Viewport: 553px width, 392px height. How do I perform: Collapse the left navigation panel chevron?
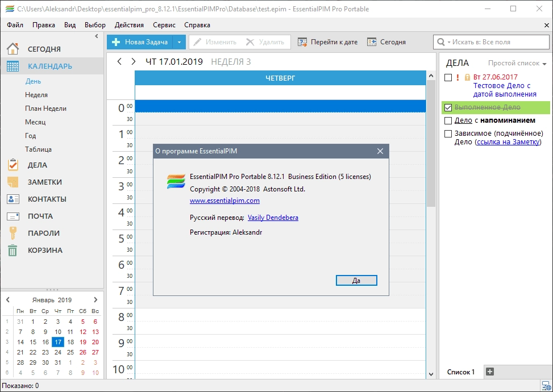[97, 36]
